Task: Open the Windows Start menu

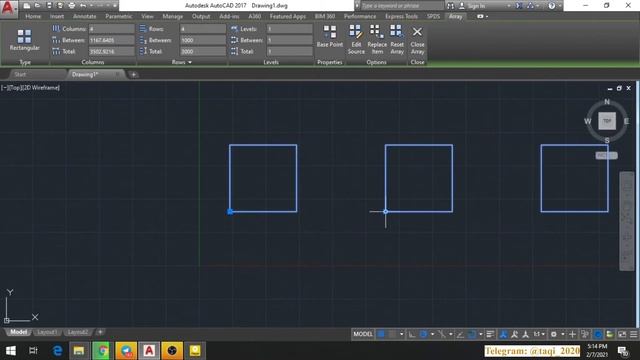Action: [11, 351]
